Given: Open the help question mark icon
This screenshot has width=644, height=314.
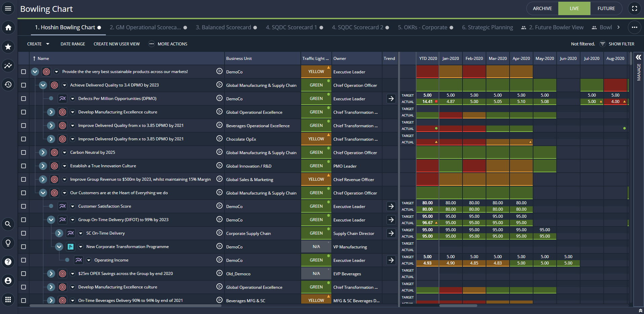Looking at the screenshot, I should [8, 261].
